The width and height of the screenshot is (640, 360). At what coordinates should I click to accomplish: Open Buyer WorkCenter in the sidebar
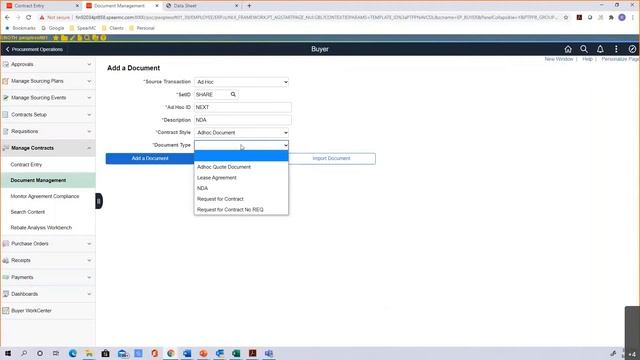(48, 311)
